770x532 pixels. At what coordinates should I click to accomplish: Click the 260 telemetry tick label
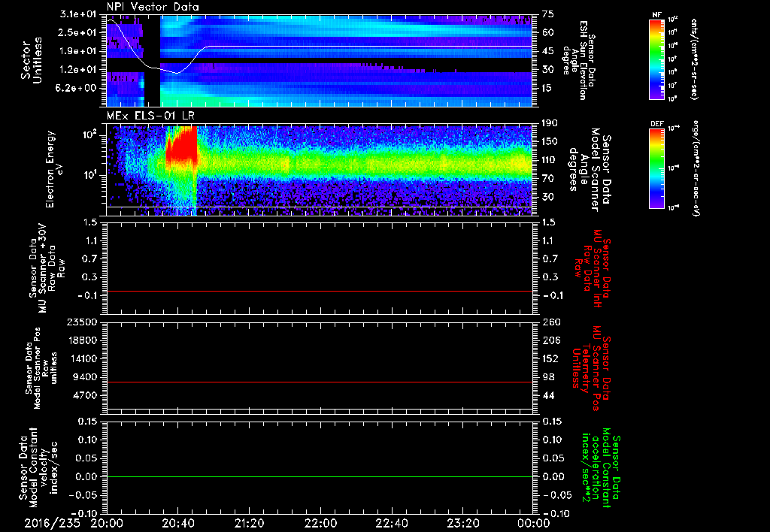tap(550, 322)
